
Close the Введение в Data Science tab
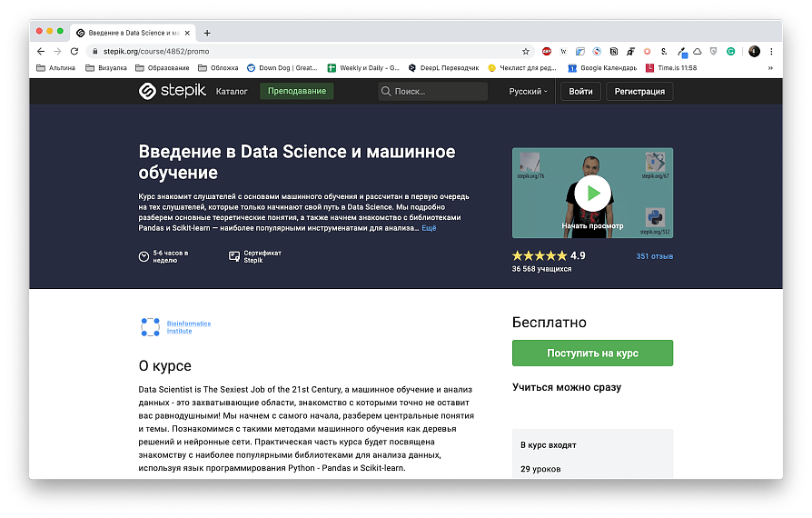pos(187,33)
